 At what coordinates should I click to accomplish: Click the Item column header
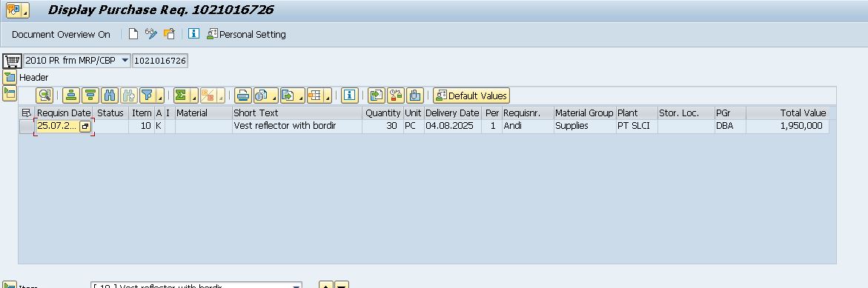tap(141, 113)
